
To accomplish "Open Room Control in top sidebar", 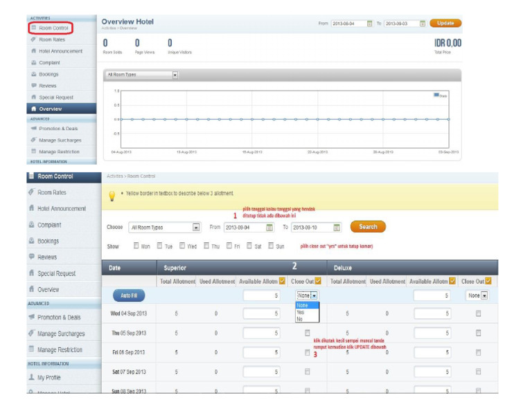I will click(x=50, y=28).
